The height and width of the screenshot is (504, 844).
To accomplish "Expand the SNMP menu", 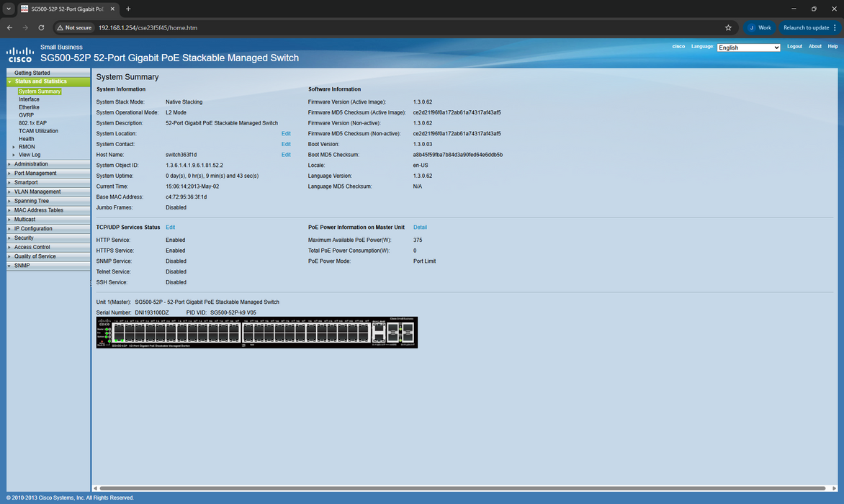I will tap(48, 266).
